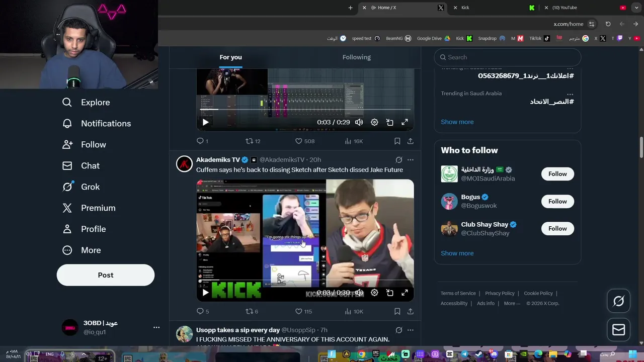Open the floating Grok button at bottom right
Image resolution: width=644 pixels, height=362 pixels.
[618, 301]
